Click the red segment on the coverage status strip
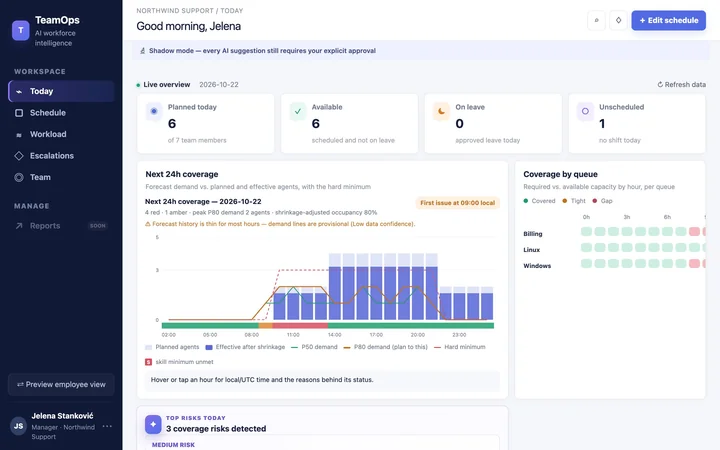Image resolution: width=720 pixels, height=450 pixels. click(x=300, y=326)
